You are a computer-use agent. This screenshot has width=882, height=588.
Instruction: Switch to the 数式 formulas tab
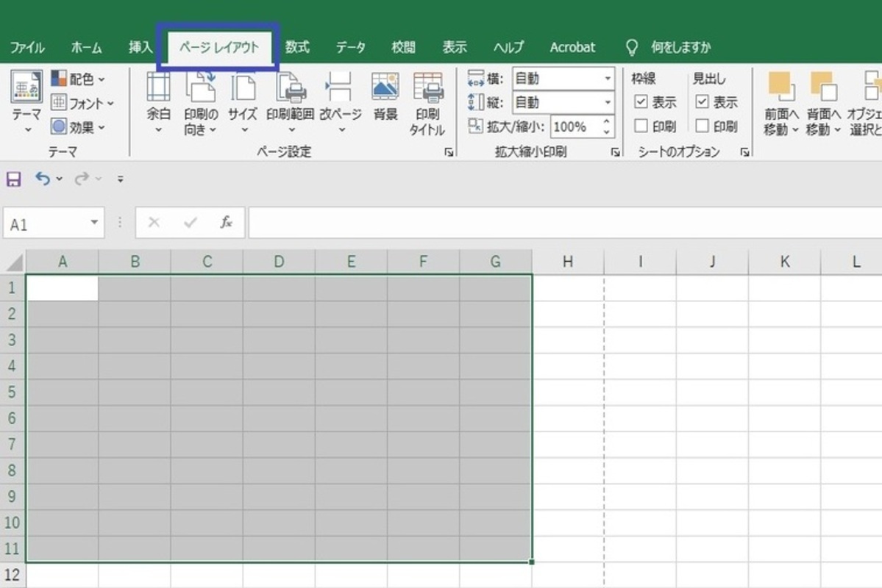point(297,47)
